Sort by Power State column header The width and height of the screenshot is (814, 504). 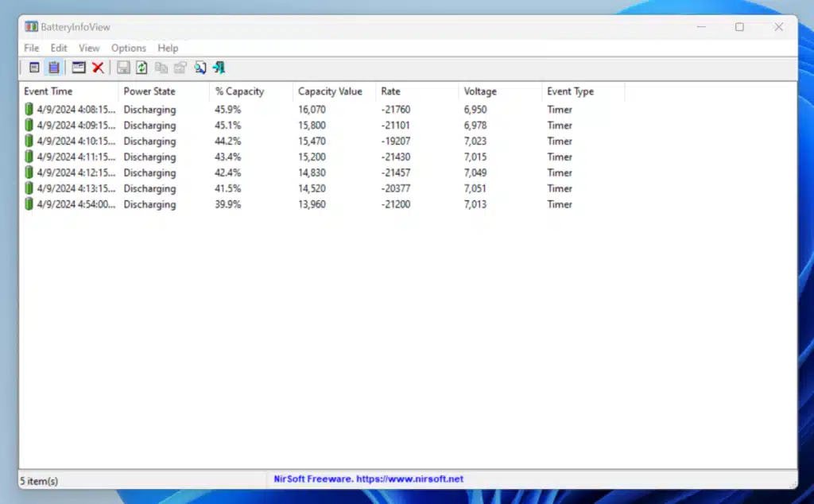point(164,91)
